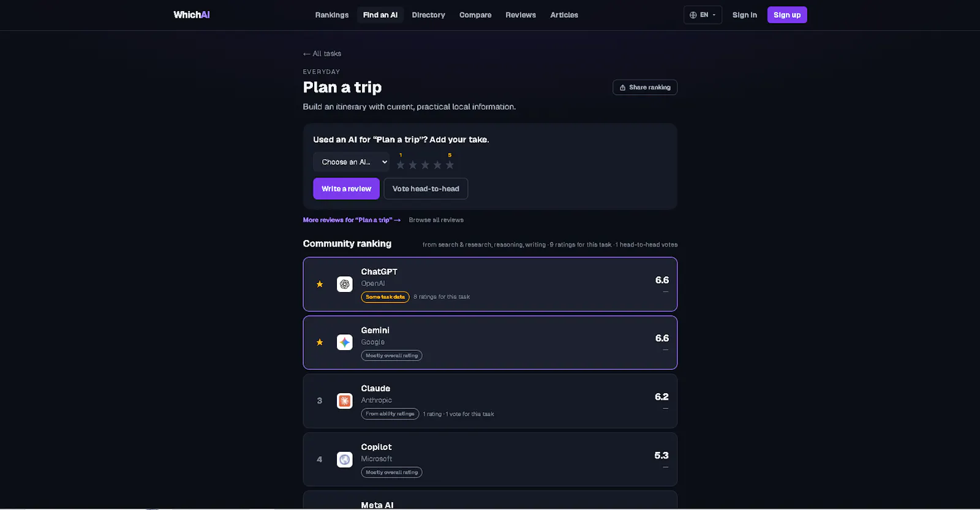Rate five stars
The image size is (980, 510).
tap(450, 165)
